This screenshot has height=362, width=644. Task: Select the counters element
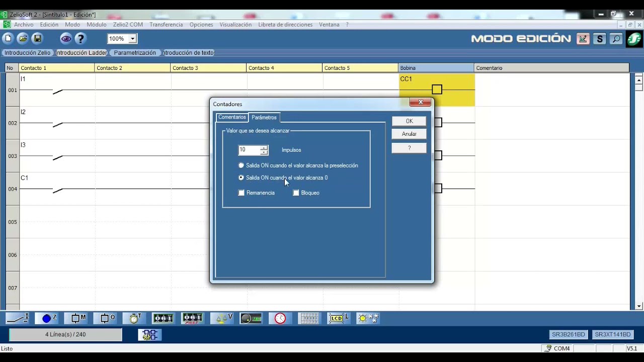pos(163,318)
